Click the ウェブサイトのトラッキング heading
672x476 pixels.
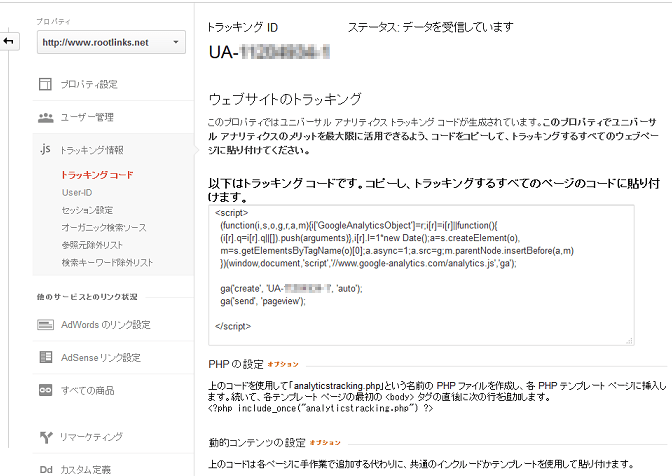(x=285, y=99)
